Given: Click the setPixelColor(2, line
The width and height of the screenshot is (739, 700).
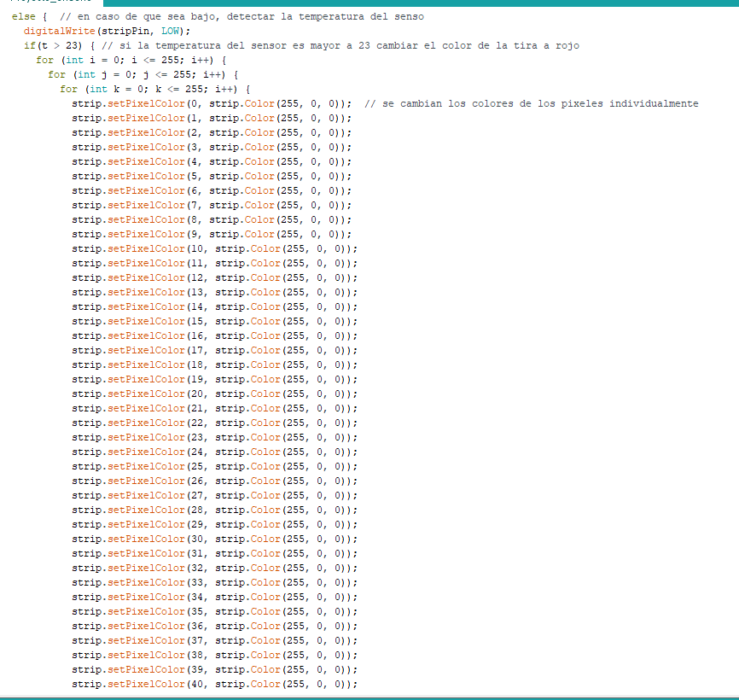Looking at the screenshot, I should [212, 133].
